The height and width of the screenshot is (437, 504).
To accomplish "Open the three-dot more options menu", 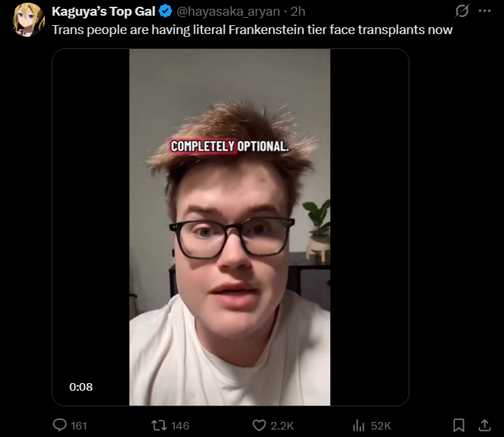I will (484, 11).
